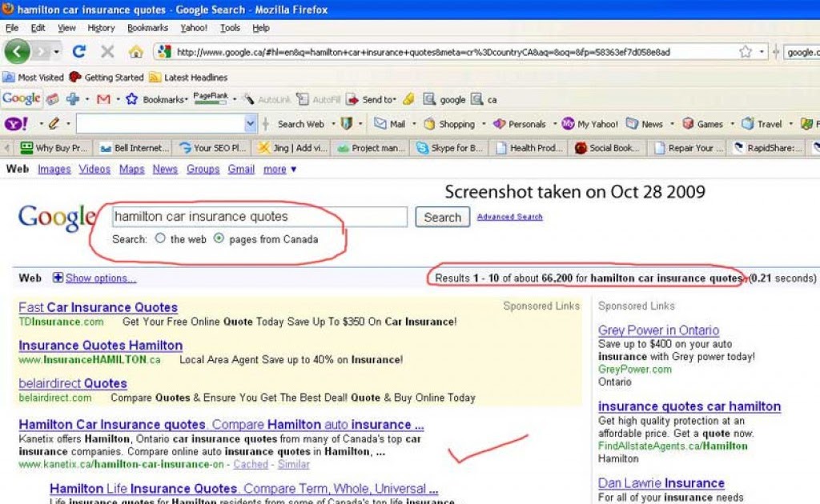The image size is (820, 504).
Task: Click the Google search query input field
Action: pos(259,216)
